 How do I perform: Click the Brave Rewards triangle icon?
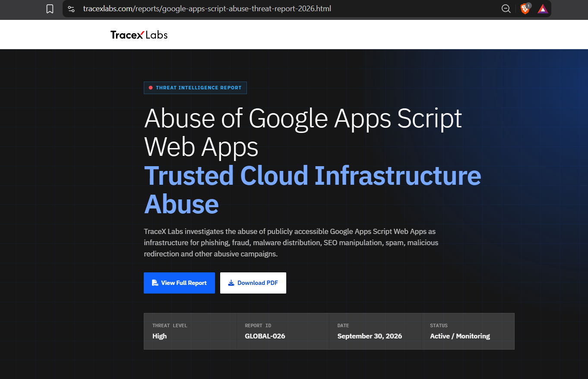coord(543,9)
